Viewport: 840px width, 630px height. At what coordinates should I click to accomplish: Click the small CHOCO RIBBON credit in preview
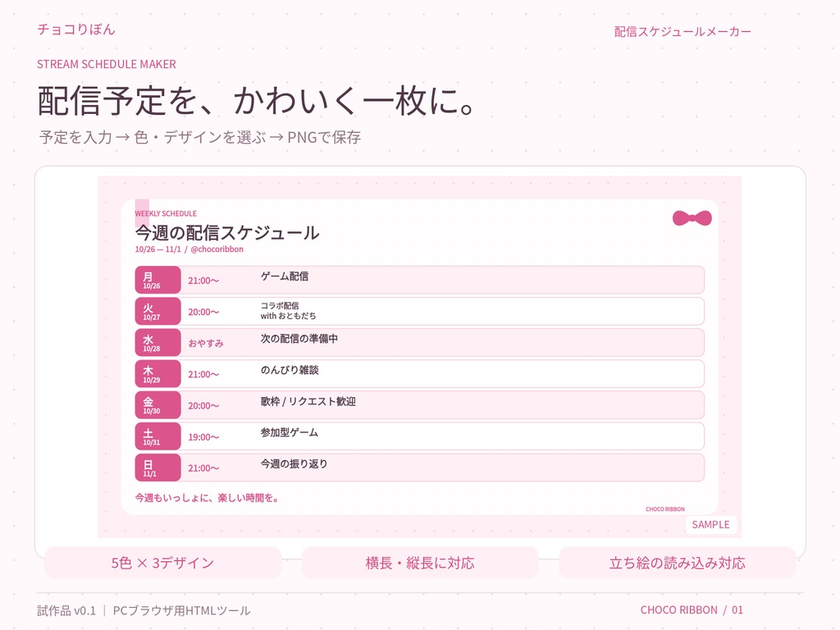point(664,509)
